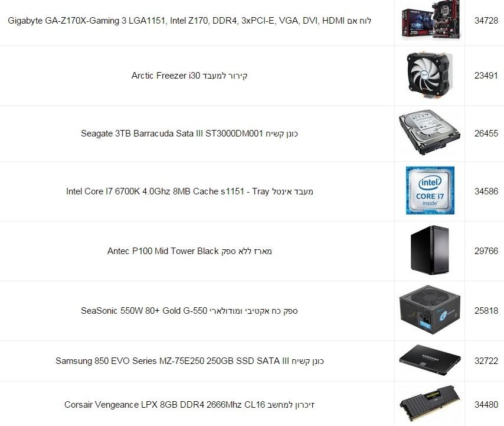Click Corsair Vengeance LPX 8GB DDR4 name
Image resolution: width=504 pixels, height=426 pixels.
189,405
